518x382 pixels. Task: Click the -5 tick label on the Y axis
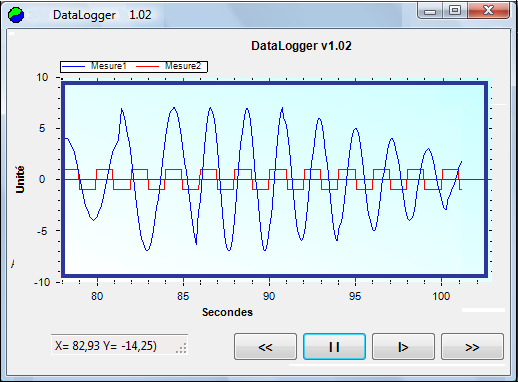coord(42,231)
